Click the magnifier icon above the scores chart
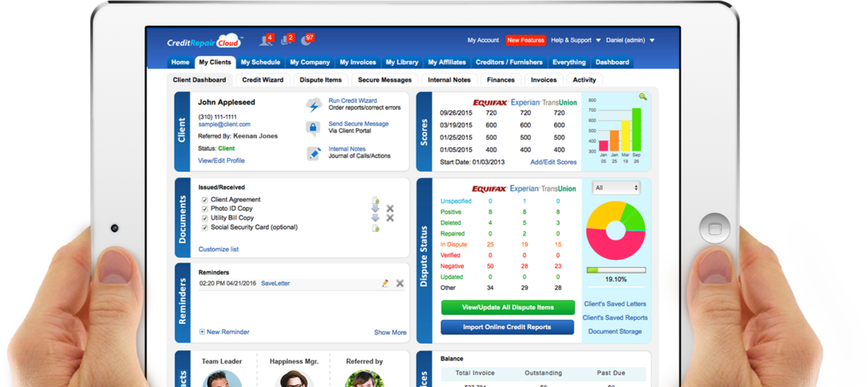868x387 pixels. [x=643, y=97]
